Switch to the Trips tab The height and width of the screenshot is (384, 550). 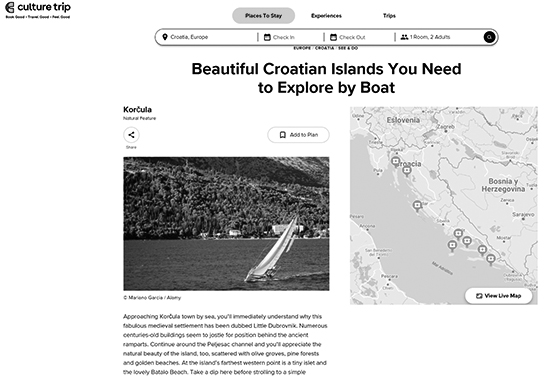coord(389,15)
